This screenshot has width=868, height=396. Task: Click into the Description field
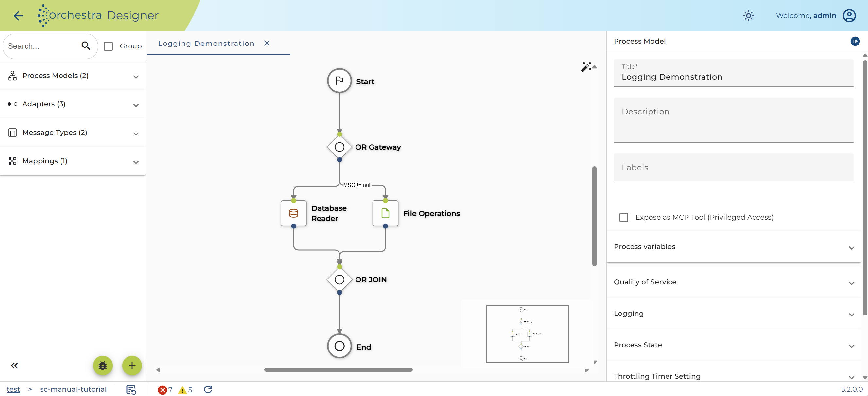(x=733, y=120)
